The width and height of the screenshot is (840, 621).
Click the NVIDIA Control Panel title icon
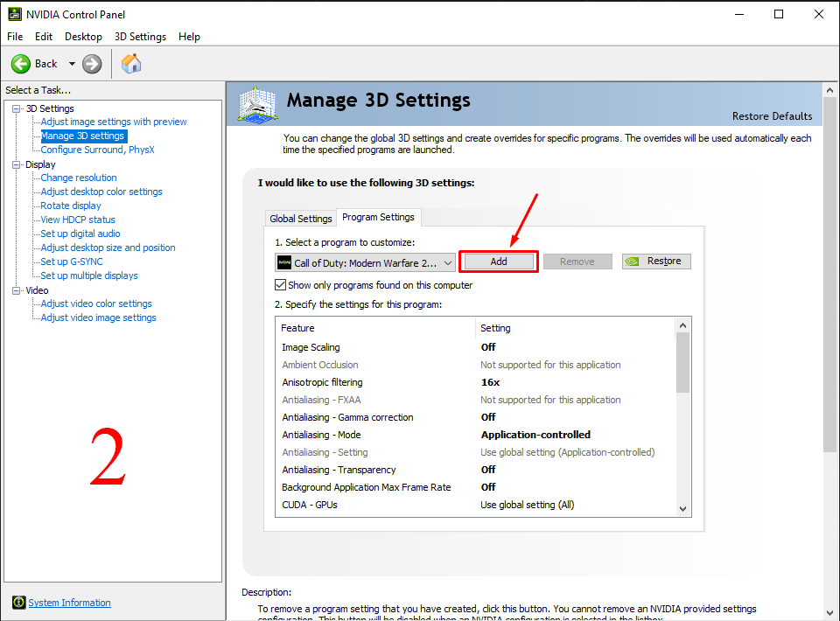pos(15,14)
